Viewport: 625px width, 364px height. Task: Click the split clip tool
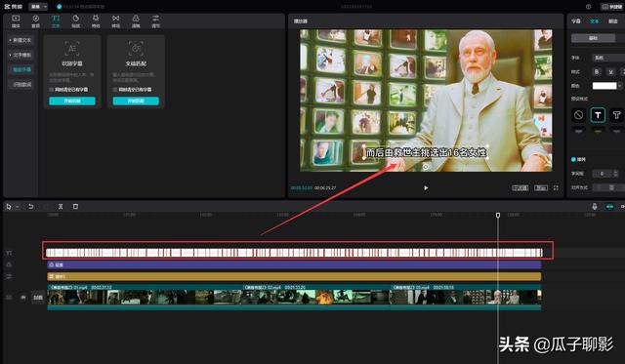pos(61,206)
